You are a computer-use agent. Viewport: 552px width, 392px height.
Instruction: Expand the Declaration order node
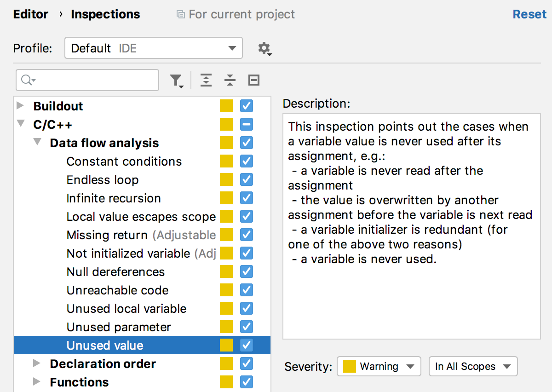37,363
